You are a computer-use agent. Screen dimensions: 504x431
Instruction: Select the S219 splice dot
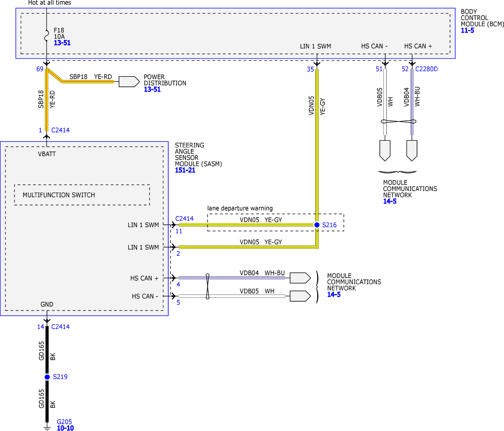47,377
